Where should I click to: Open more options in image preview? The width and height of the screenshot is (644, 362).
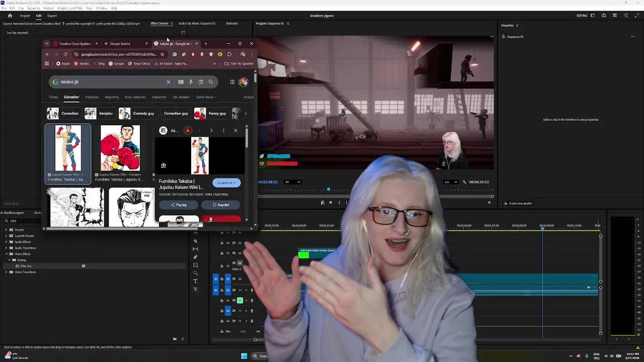(223, 131)
